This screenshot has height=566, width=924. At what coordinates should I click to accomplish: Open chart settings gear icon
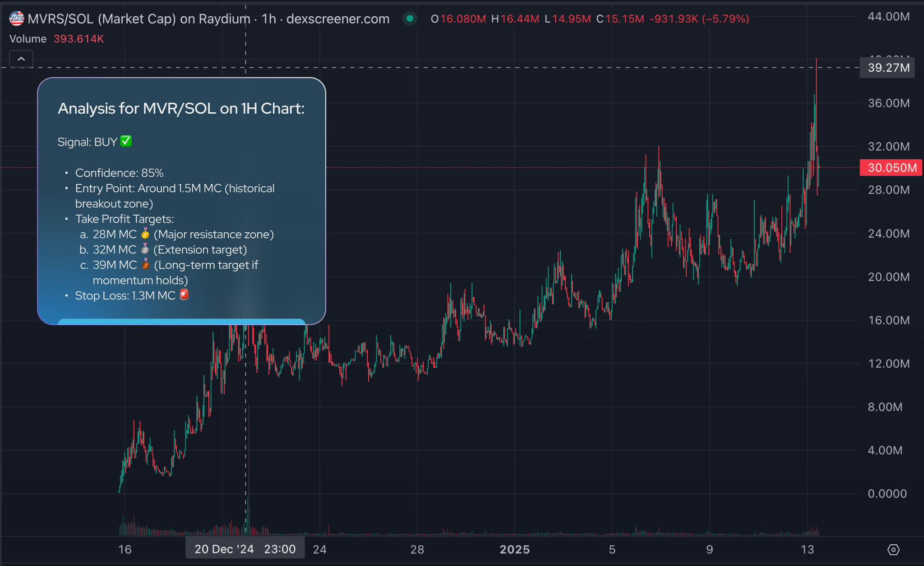(893, 550)
